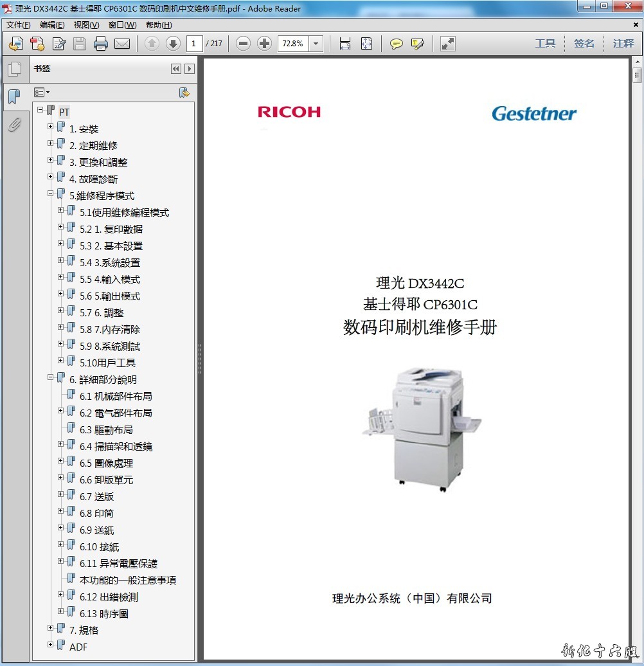Screen dimensions: 644x666
Task: Switch to full-screen read mode icon
Action: point(448,44)
